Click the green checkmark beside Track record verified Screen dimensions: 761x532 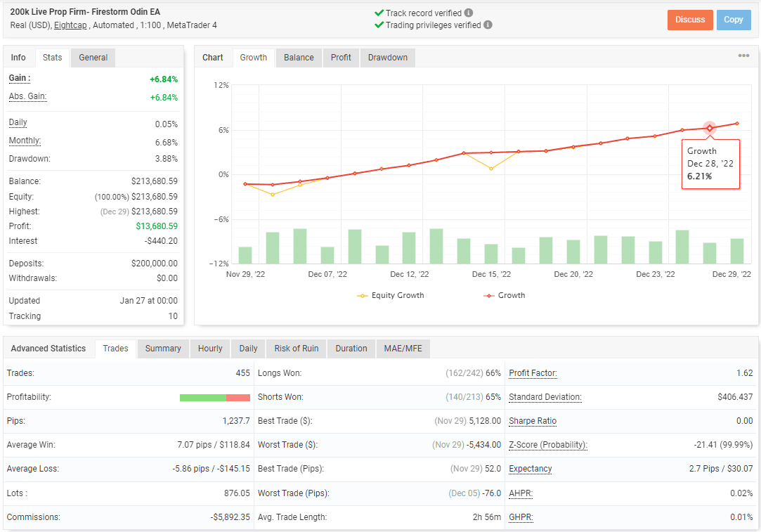(379, 13)
